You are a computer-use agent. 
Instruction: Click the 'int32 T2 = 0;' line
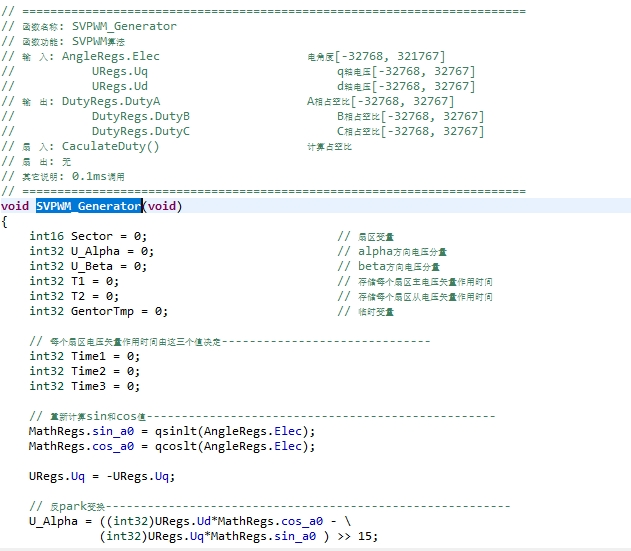[74, 296]
